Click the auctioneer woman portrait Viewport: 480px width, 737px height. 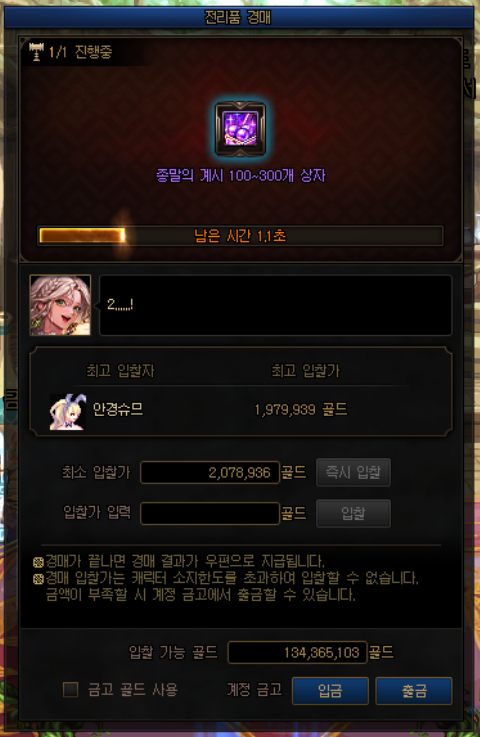[60, 305]
